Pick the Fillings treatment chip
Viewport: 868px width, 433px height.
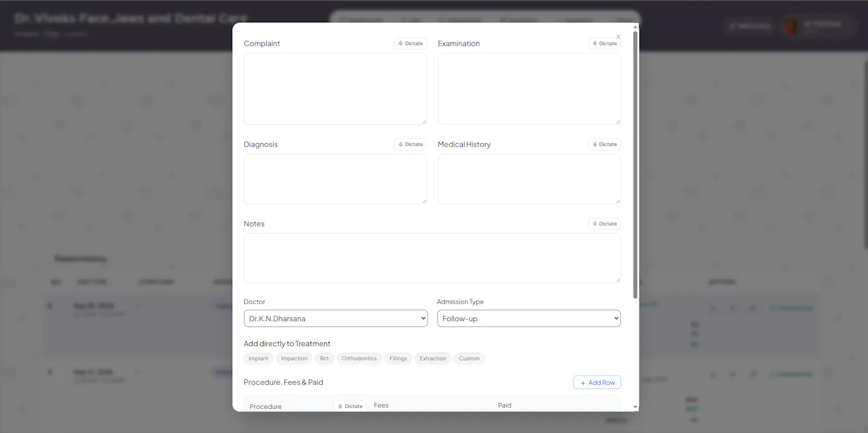coord(398,359)
